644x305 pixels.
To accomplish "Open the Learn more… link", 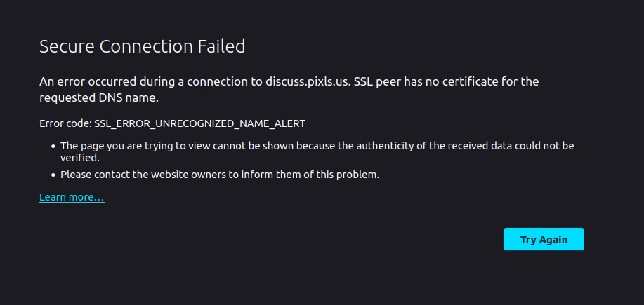I will (72, 198).
